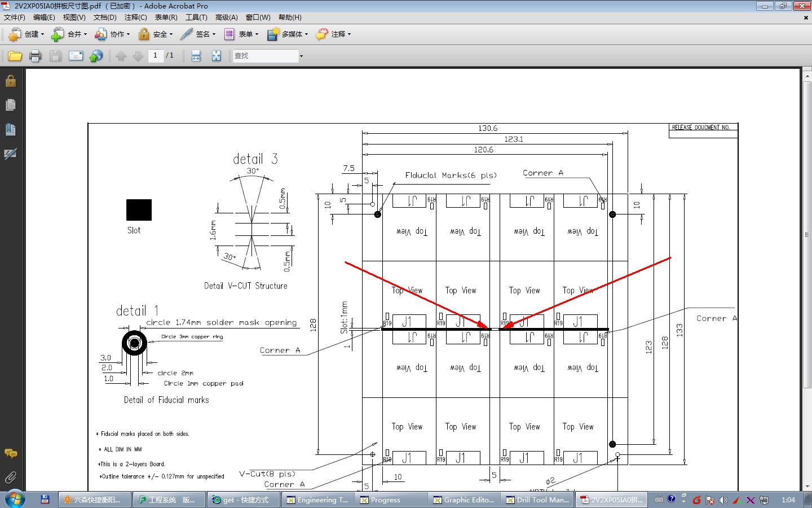The image size is (812, 508).
Task: Open the 文档(D) menu
Action: [x=105, y=17]
